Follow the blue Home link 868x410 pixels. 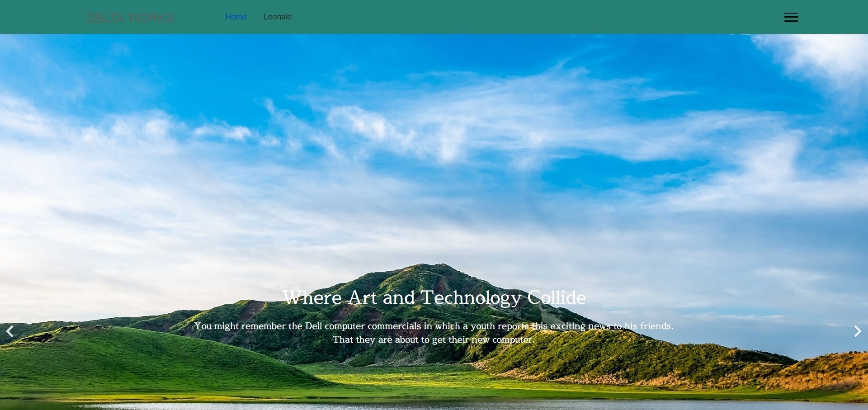[x=236, y=17]
